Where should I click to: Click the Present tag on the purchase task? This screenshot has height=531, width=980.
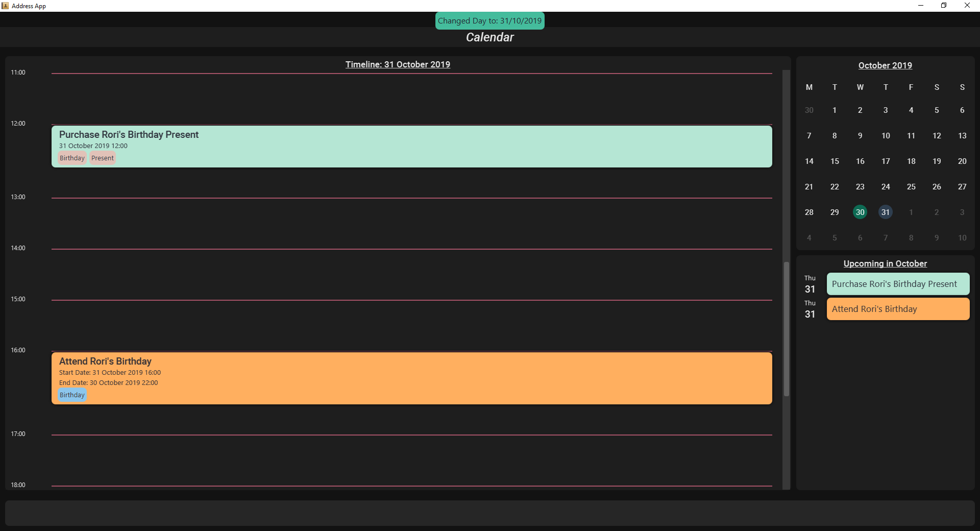point(103,158)
